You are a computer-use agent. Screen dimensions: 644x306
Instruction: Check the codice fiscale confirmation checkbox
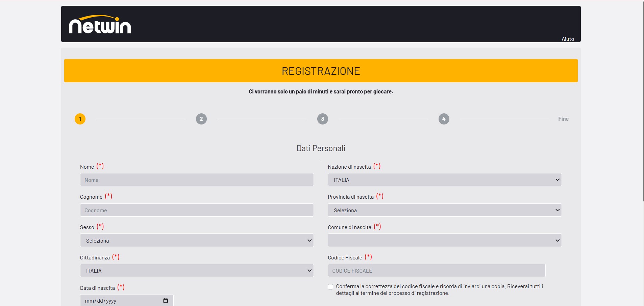(330, 287)
